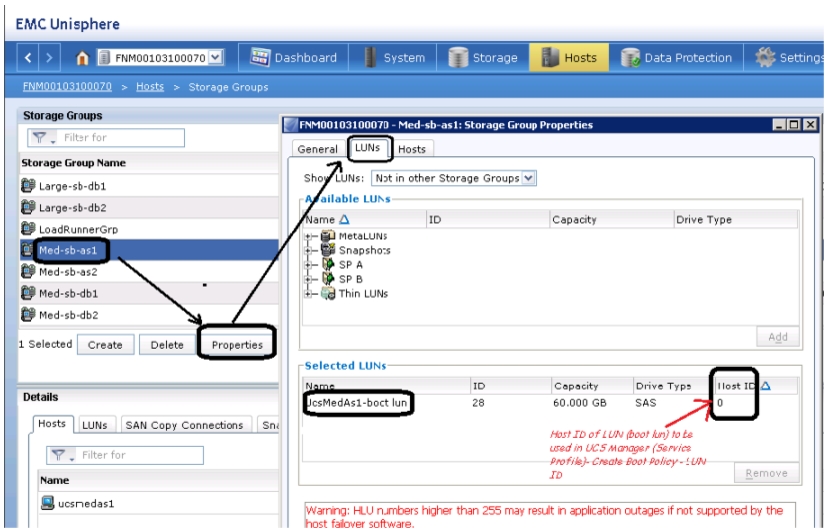Click the Thin LUNs icon
The width and height of the screenshot is (825, 531).
point(328,294)
